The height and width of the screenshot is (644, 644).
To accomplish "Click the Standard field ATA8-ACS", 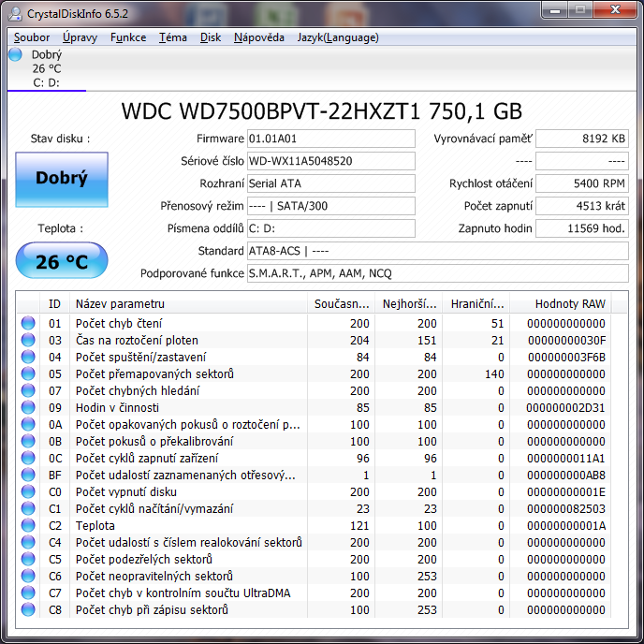I will (438, 251).
